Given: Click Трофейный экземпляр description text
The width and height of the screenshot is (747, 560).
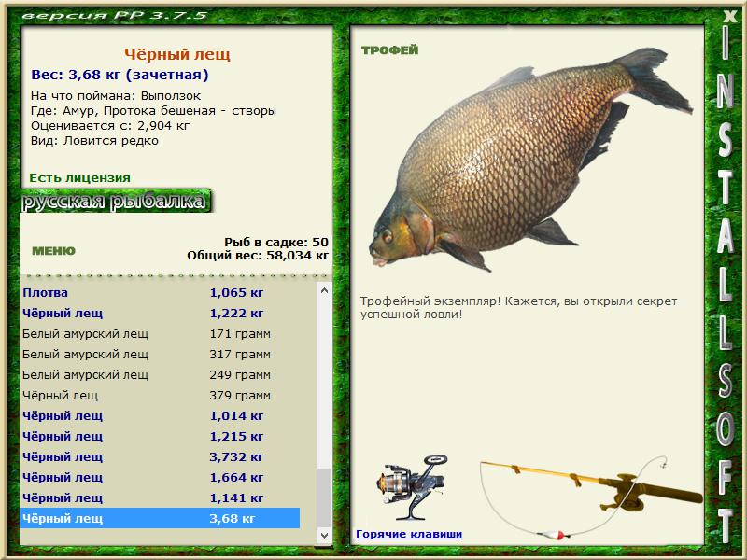Looking at the screenshot, I should point(518,308).
